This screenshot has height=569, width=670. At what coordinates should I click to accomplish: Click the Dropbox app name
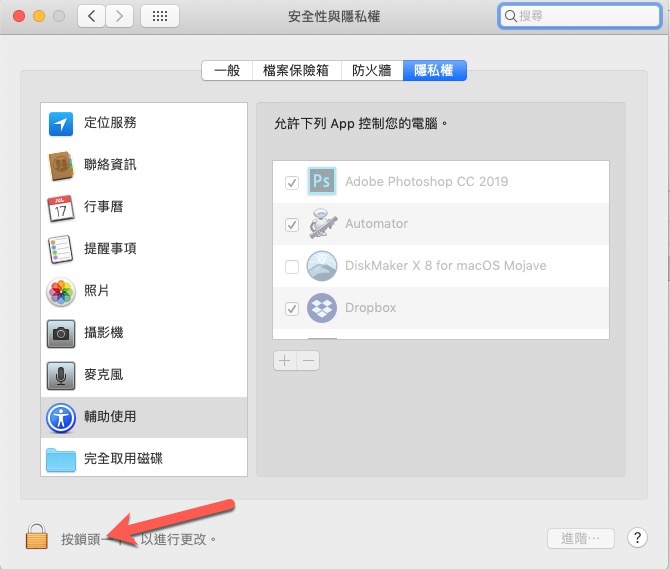370,308
